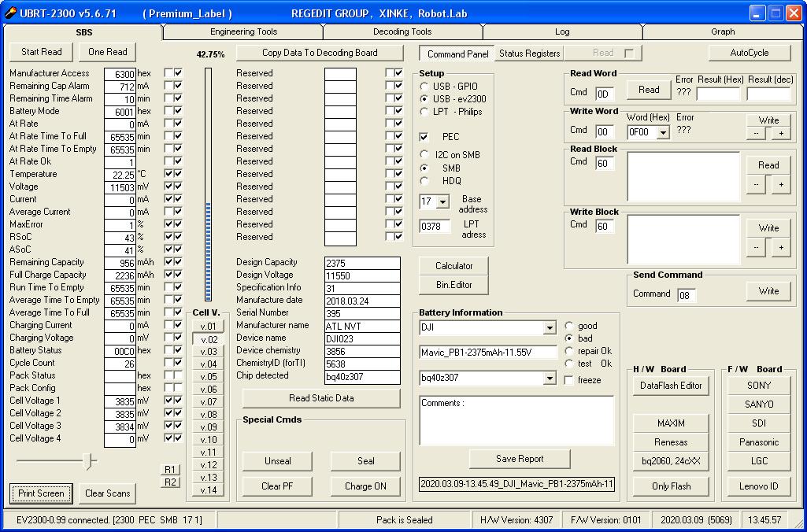The image size is (807, 532).
Task: Select the Command Panel tab
Action: [457, 54]
